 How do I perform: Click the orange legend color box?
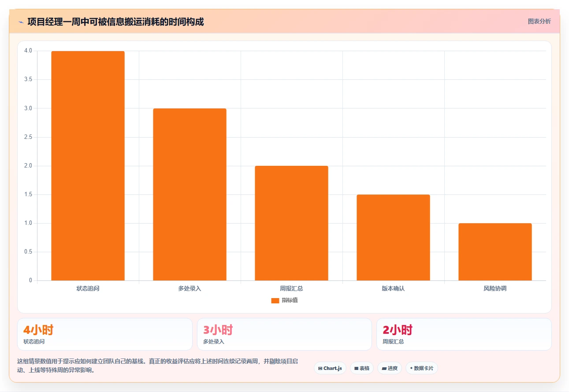coord(275,301)
